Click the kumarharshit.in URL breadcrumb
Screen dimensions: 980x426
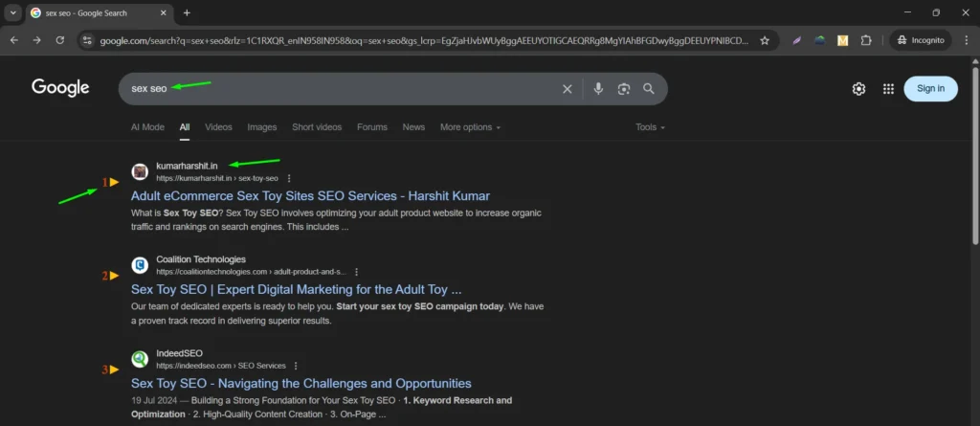point(217,178)
